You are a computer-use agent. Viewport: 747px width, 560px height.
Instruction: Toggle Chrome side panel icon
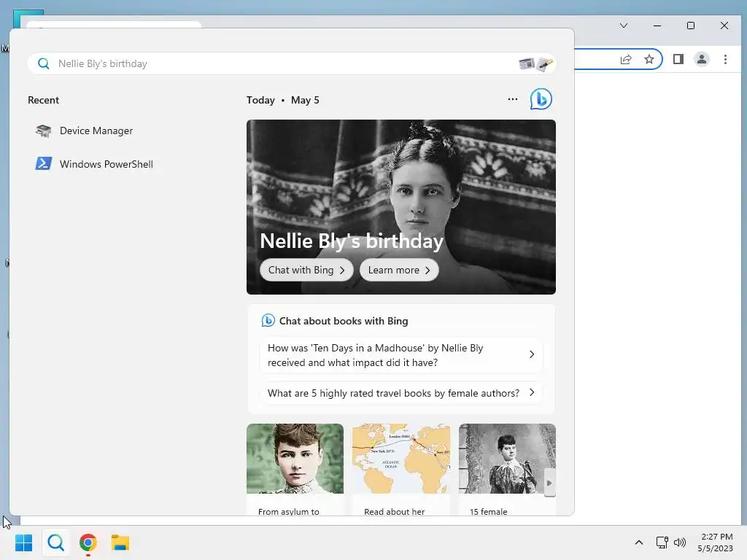pyautogui.click(x=678, y=59)
